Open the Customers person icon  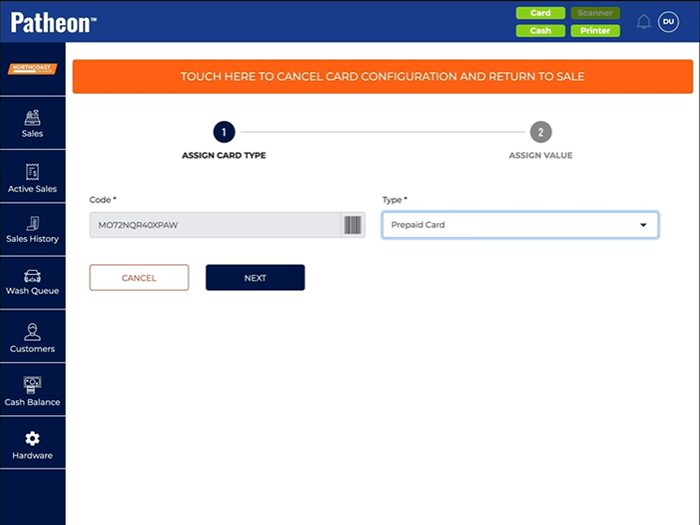coord(32,332)
